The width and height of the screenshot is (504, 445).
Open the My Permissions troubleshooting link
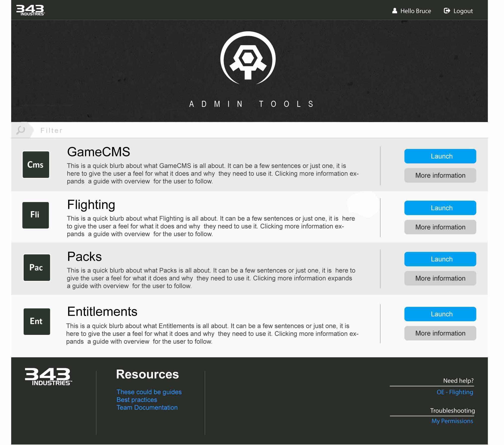452,421
